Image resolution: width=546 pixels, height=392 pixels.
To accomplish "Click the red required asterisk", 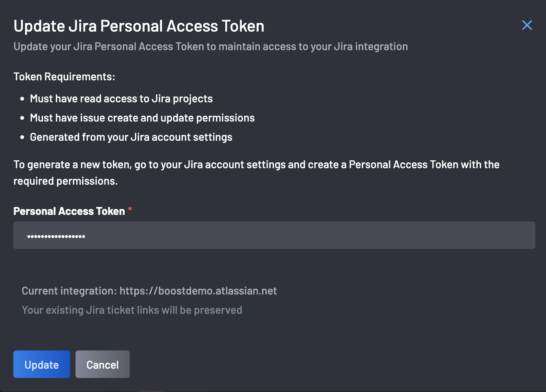I will 130,209.
